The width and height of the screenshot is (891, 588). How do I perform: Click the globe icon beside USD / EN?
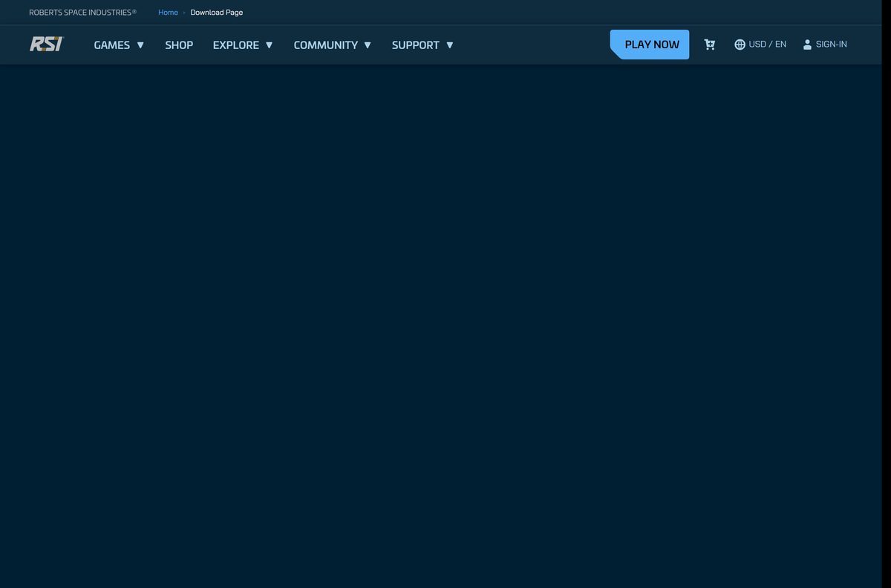(x=740, y=45)
